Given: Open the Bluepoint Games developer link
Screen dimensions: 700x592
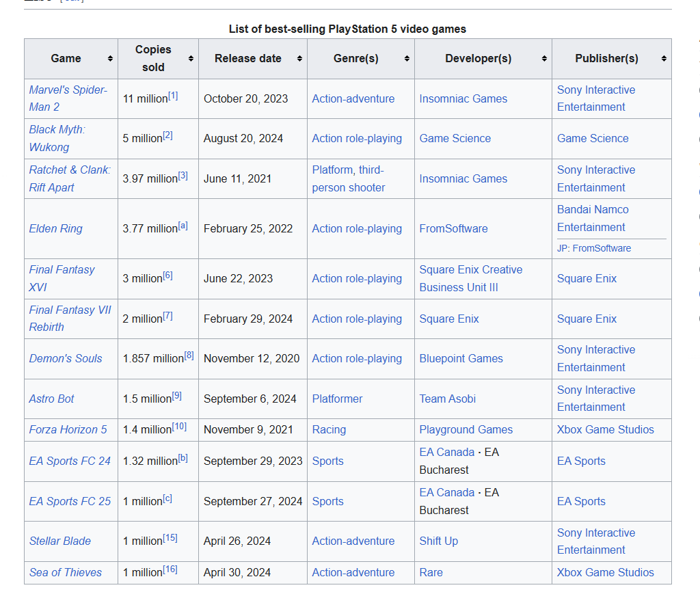Looking at the screenshot, I should (x=461, y=358).
